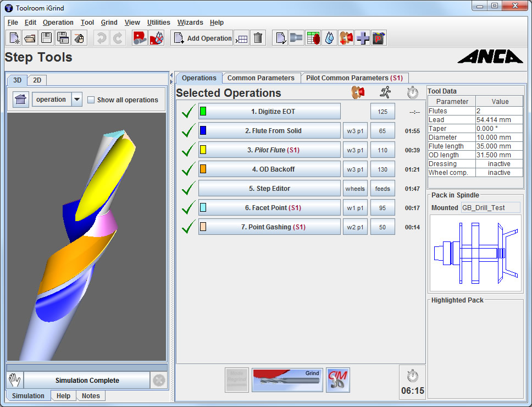
Task: Click the Simulation Complete status button
Action: click(87, 380)
